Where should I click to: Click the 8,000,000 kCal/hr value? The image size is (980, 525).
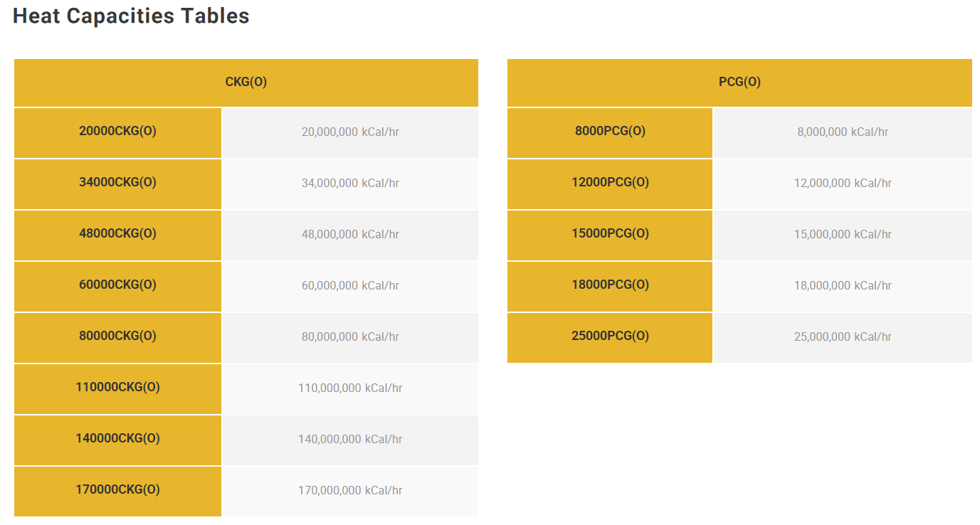click(x=843, y=132)
